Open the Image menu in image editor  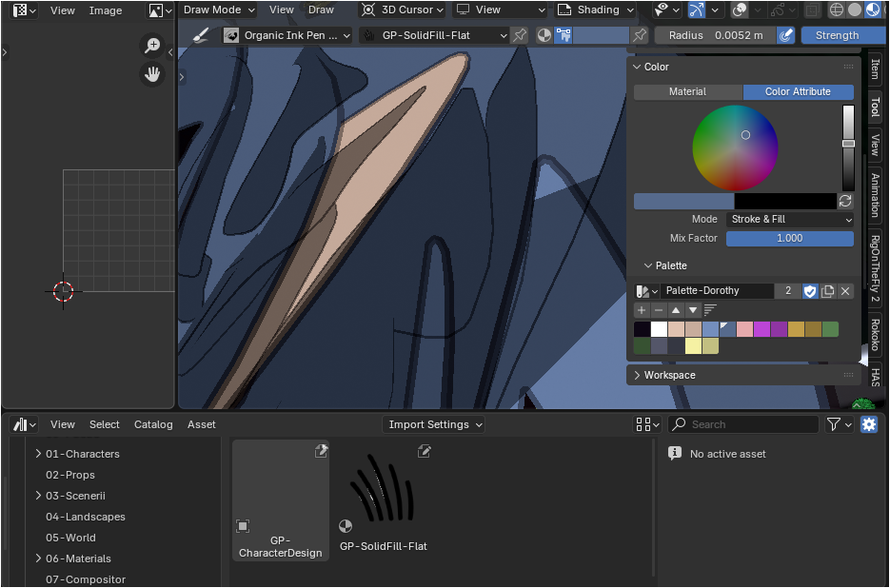[106, 10]
